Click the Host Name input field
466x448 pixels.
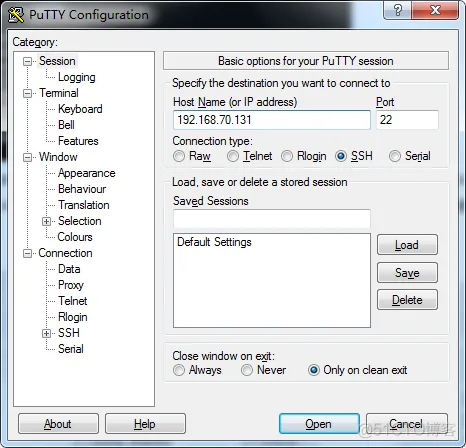(x=272, y=120)
